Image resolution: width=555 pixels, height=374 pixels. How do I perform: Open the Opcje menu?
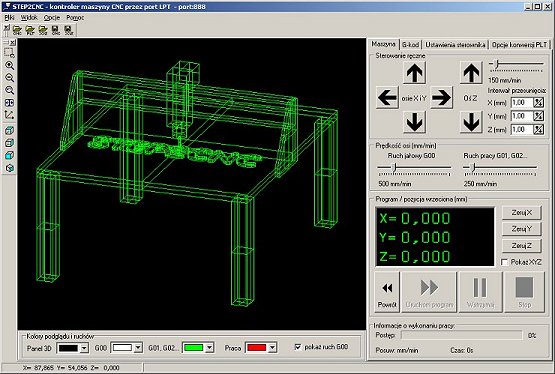point(52,17)
